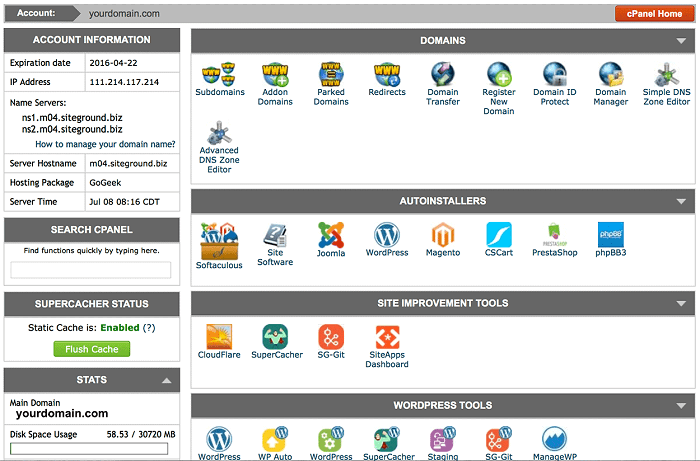Launch the WordPress autoinstaller
This screenshot has width=700, height=461.
(x=387, y=240)
